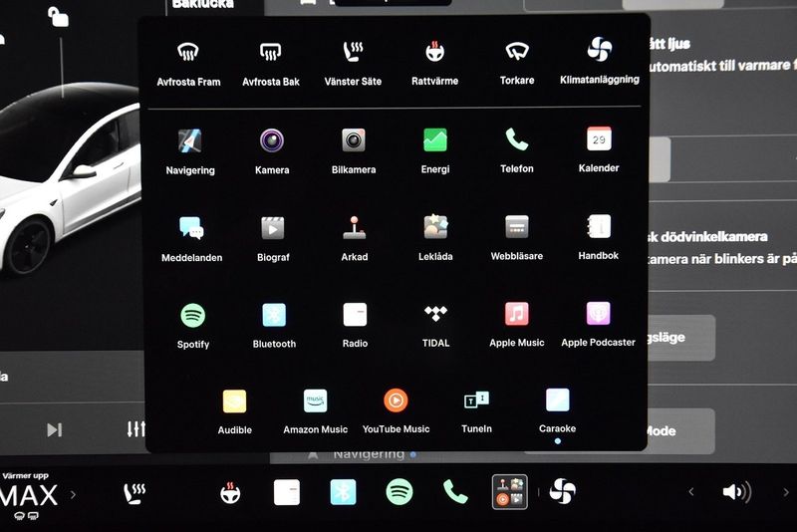The height and width of the screenshot is (532, 797).
Task: Open the Meddelanden messages app
Action: click(x=191, y=239)
